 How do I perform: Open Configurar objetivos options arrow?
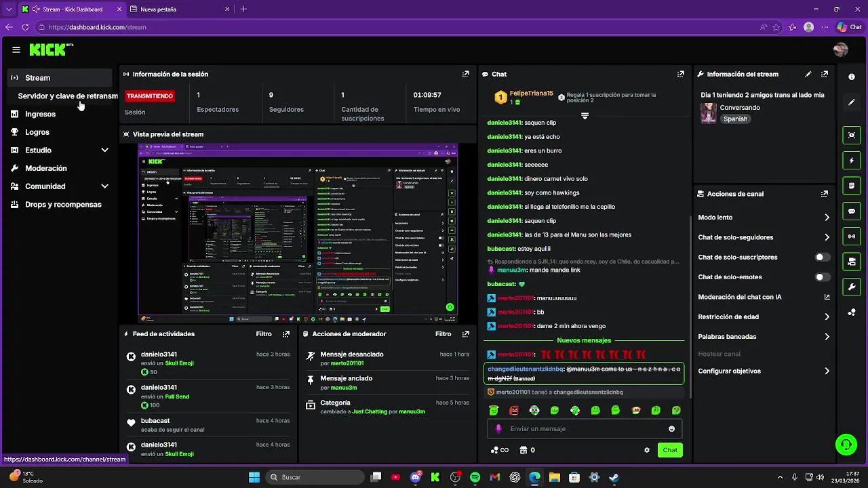(x=827, y=371)
